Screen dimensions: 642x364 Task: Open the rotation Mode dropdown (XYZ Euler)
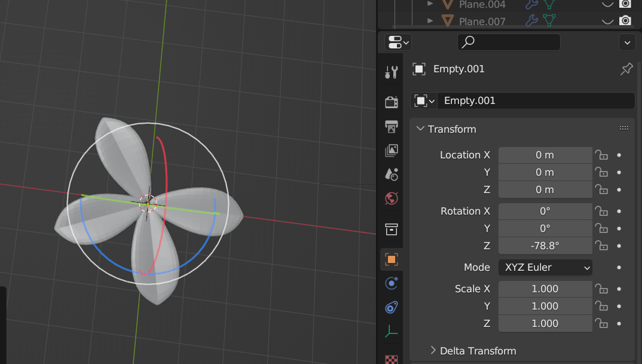point(545,267)
